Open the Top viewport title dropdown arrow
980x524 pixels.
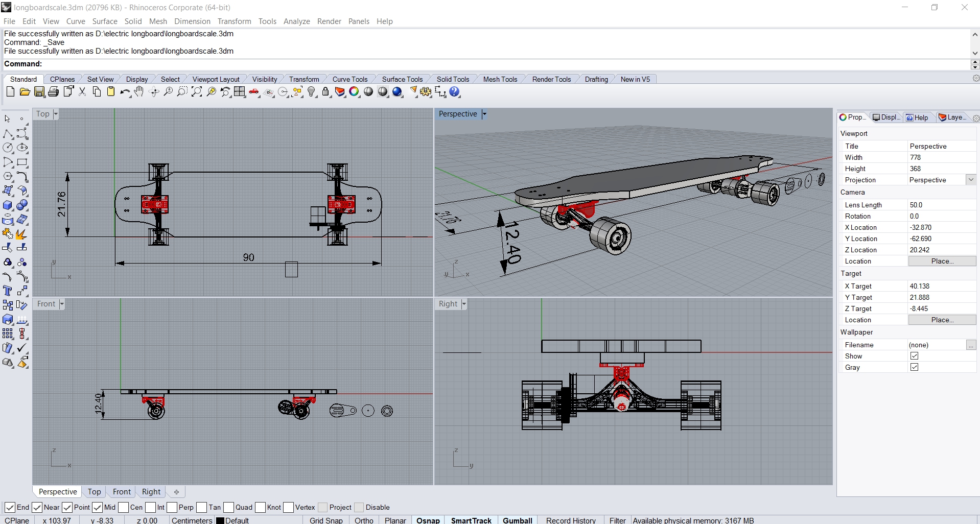point(56,114)
